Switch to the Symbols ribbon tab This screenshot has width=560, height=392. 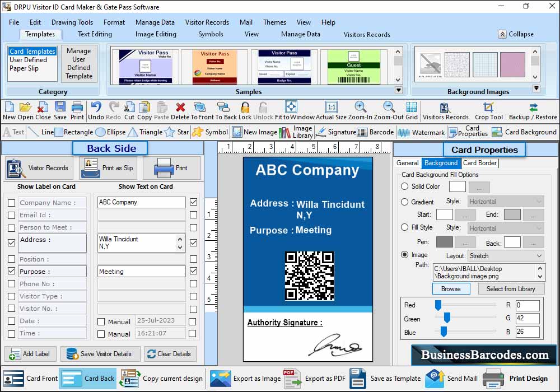(x=211, y=34)
